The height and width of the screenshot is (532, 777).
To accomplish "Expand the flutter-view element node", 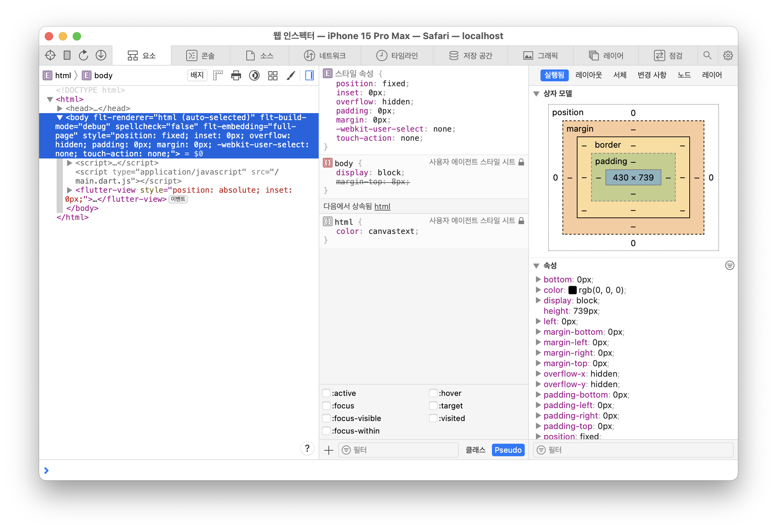I will [70, 190].
